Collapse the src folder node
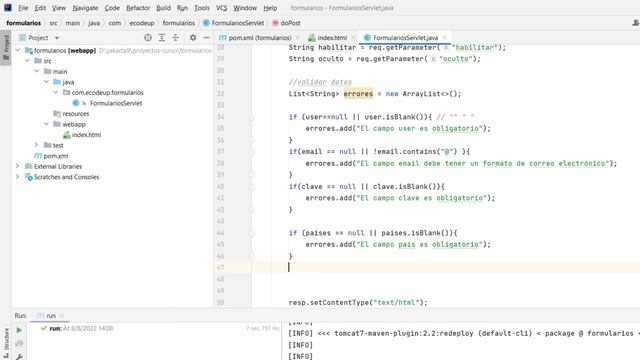Image resolution: width=640 pixels, height=360 pixels. (x=27, y=61)
